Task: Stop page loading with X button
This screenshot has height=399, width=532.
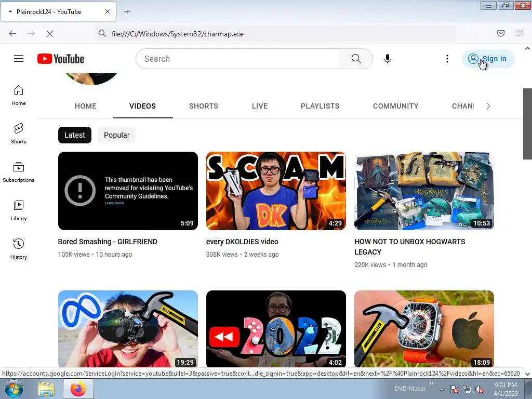Action: 50,34
